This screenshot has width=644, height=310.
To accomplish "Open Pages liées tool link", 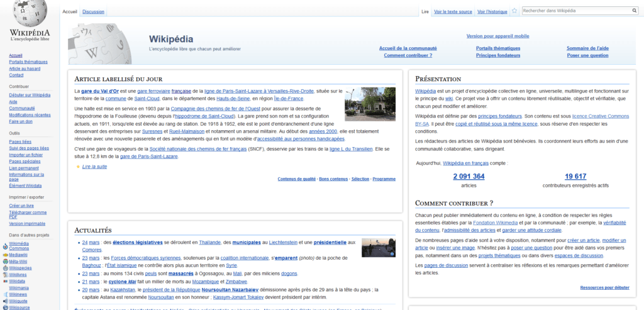I will pos(20,141).
